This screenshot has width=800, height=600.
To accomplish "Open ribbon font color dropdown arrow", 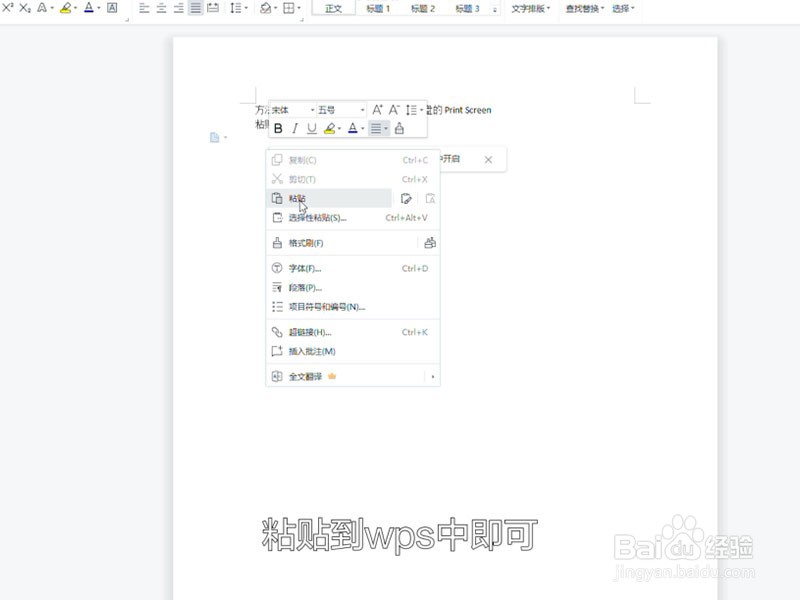I will pyautogui.click(x=99, y=8).
